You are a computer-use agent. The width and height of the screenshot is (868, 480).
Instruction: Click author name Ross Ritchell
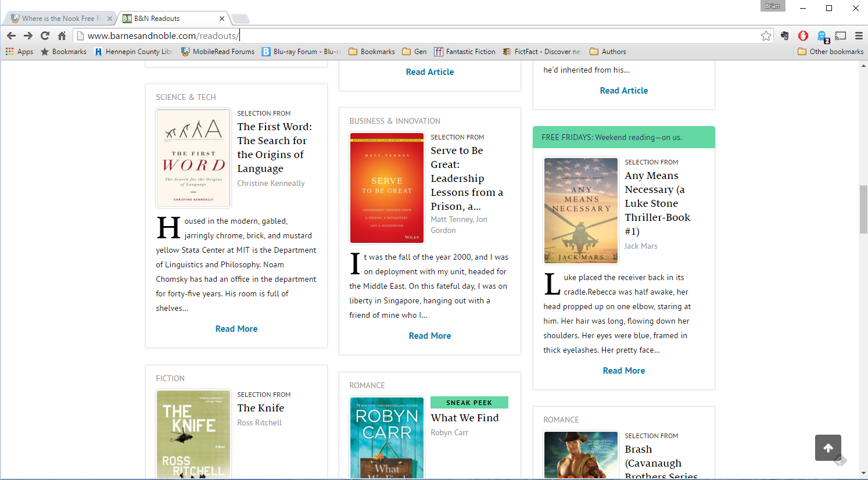[x=259, y=422]
